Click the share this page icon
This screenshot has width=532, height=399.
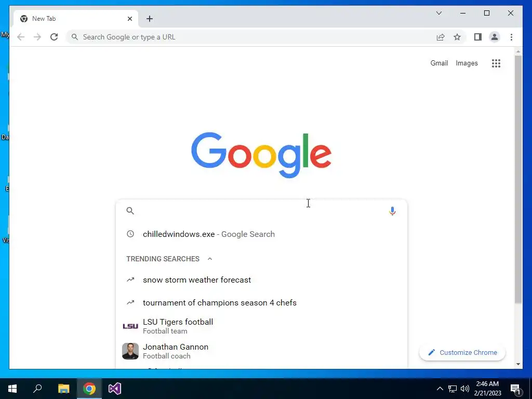coord(441,37)
